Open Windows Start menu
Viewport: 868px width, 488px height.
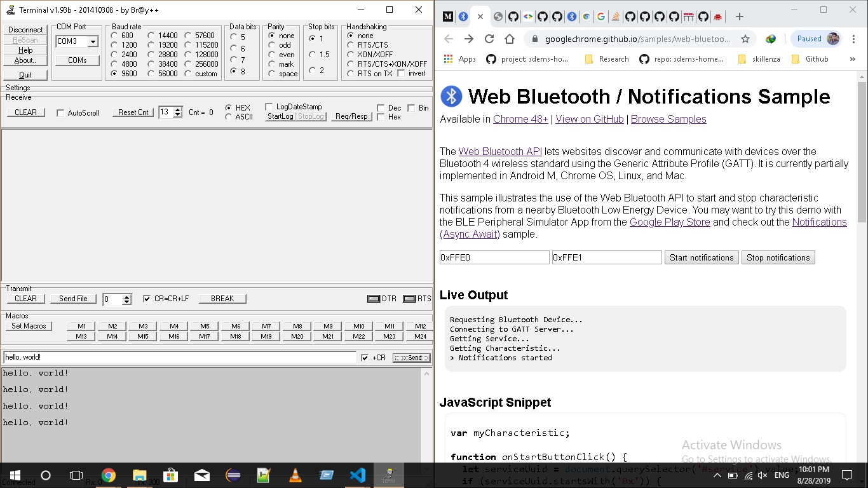coord(15,475)
